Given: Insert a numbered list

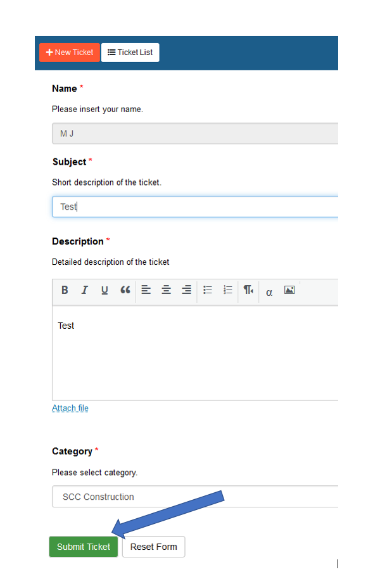Looking at the screenshot, I should coord(228,290).
